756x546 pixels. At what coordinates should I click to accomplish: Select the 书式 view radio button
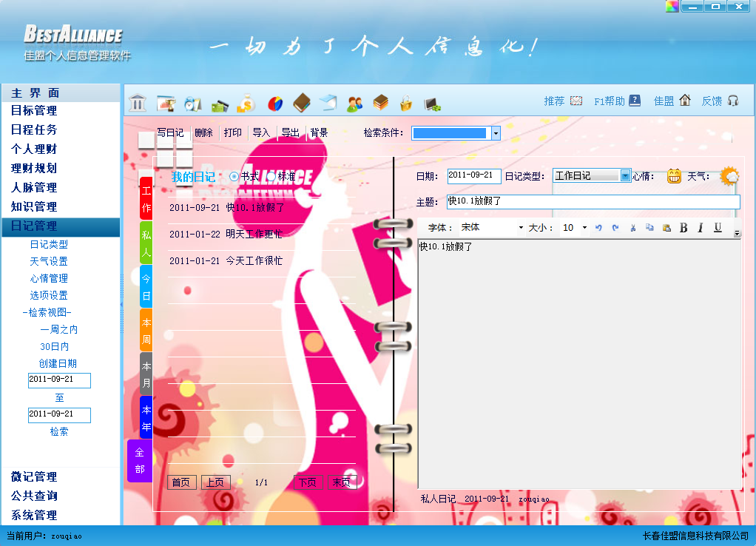click(234, 177)
